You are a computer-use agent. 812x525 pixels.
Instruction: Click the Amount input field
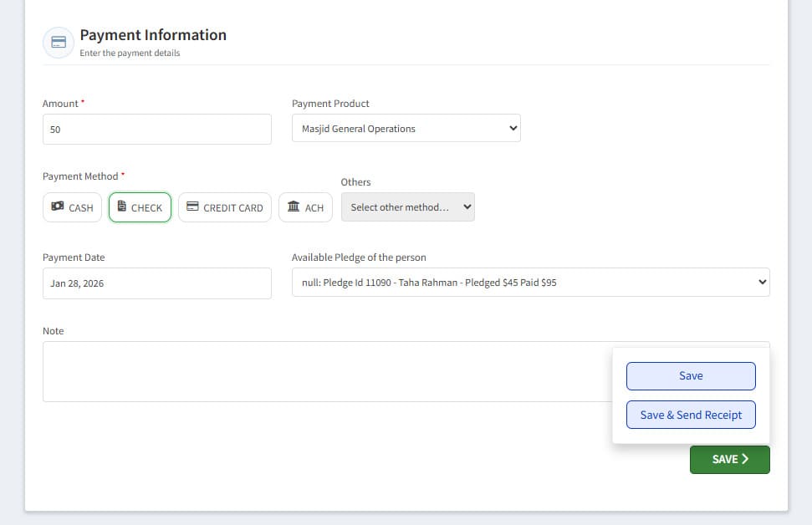[x=157, y=130]
